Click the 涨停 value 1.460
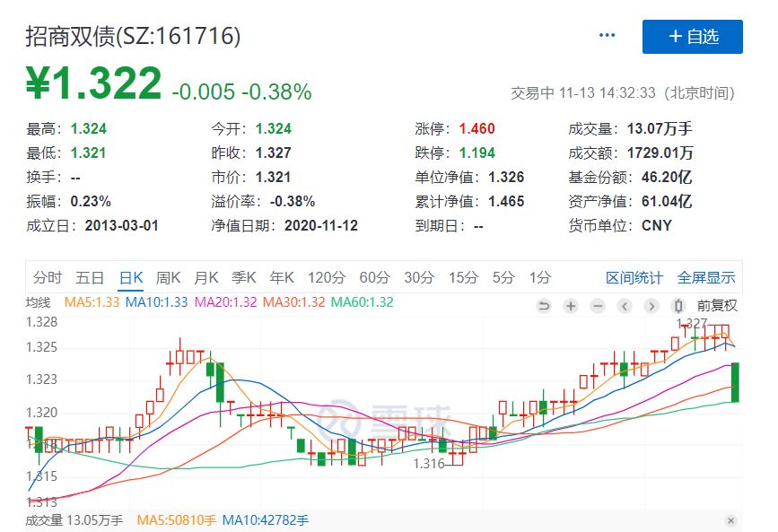This screenshot has width=778, height=532. 476,128
